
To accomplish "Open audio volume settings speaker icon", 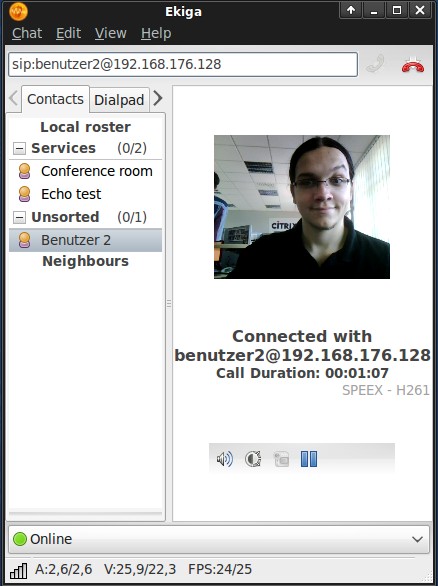I will [225, 459].
